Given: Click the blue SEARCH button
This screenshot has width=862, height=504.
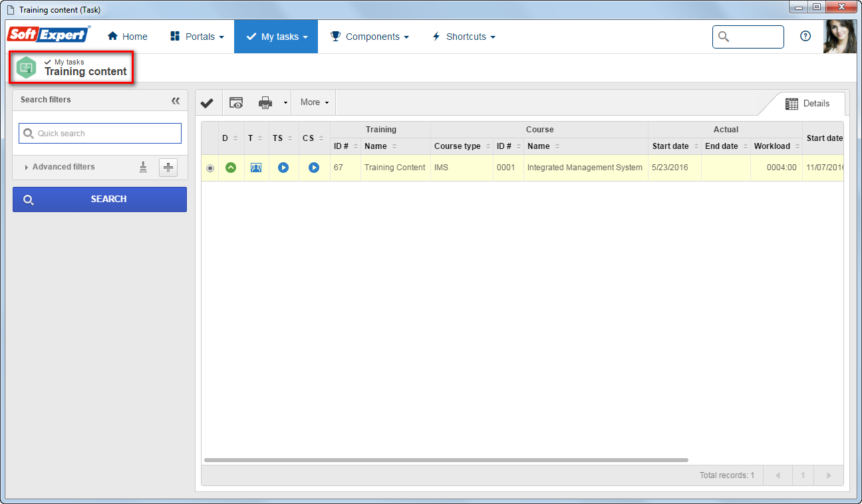Looking at the screenshot, I should coord(100,199).
